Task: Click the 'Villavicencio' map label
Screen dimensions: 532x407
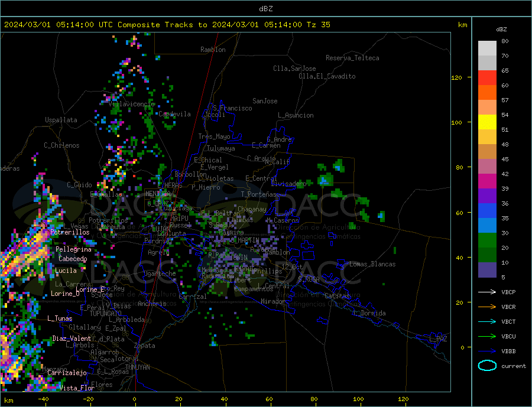Action: point(132,104)
